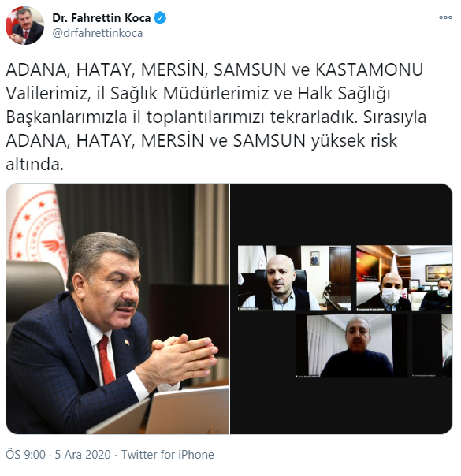This screenshot has width=461, height=476.
Task: Click the man in dark sweater tile
Action: coord(351,346)
